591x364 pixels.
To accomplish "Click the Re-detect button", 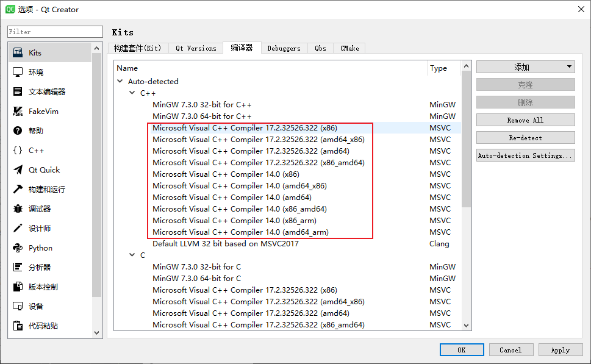I will 525,138.
